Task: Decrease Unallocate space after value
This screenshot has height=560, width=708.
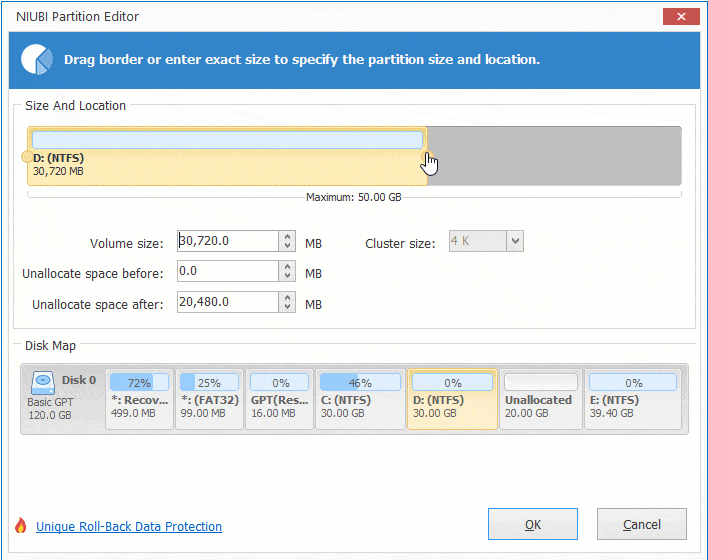Action: [x=288, y=307]
